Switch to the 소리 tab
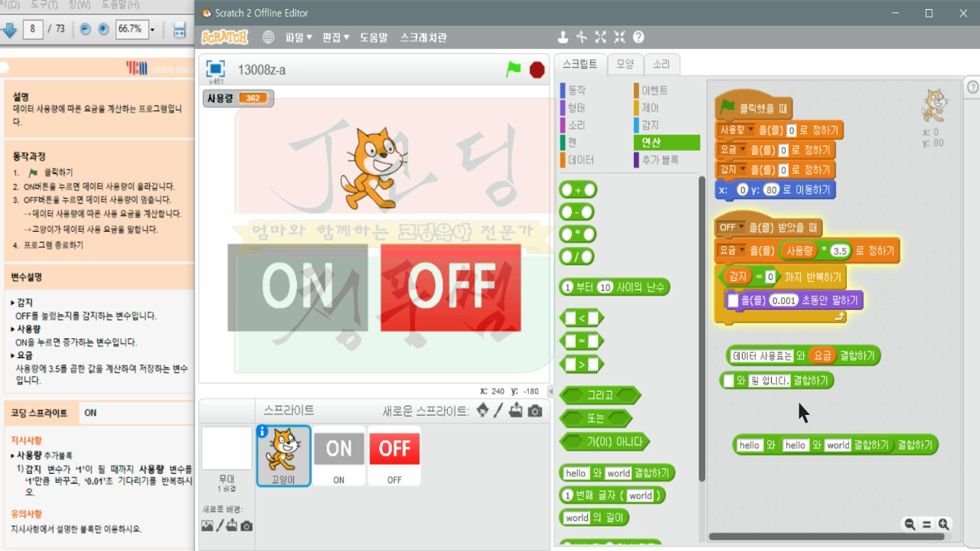 [661, 64]
